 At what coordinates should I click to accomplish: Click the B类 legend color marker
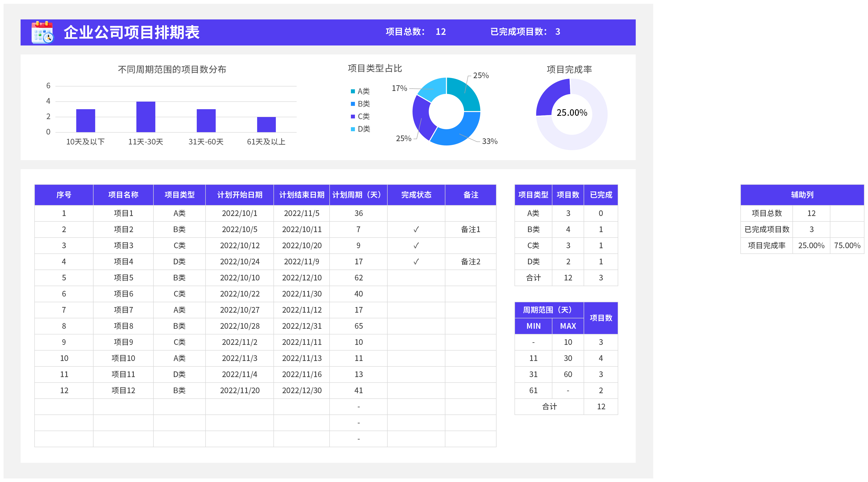click(x=353, y=104)
